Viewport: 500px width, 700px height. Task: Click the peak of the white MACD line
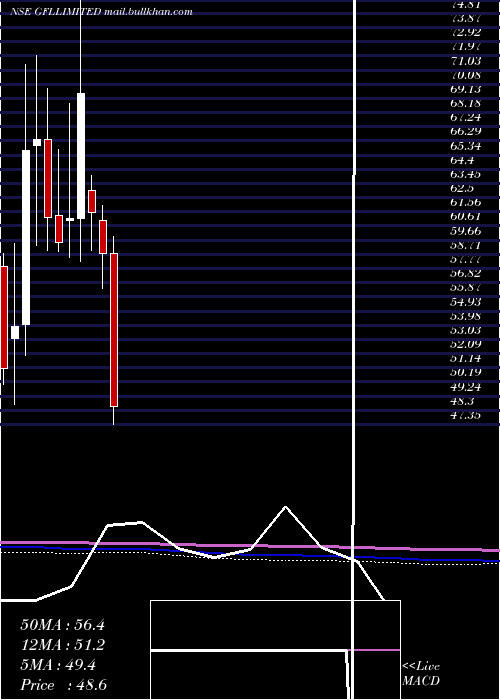(285, 507)
